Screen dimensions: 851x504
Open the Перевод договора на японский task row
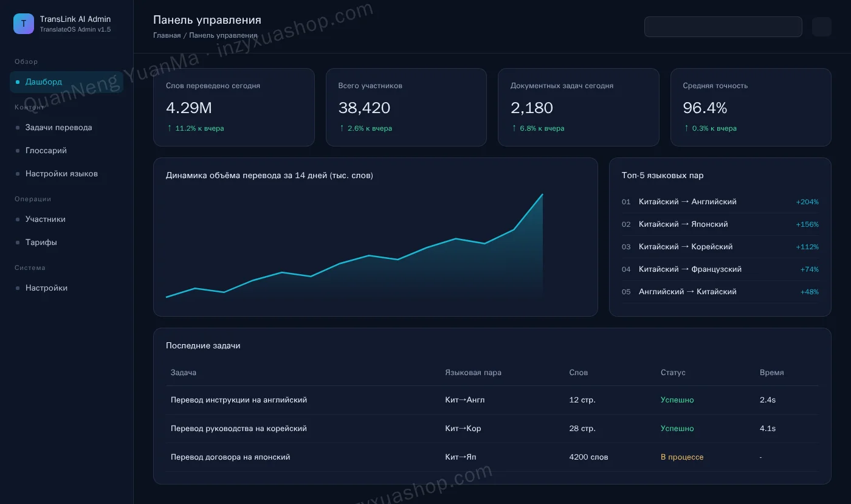[x=492, y=457]
